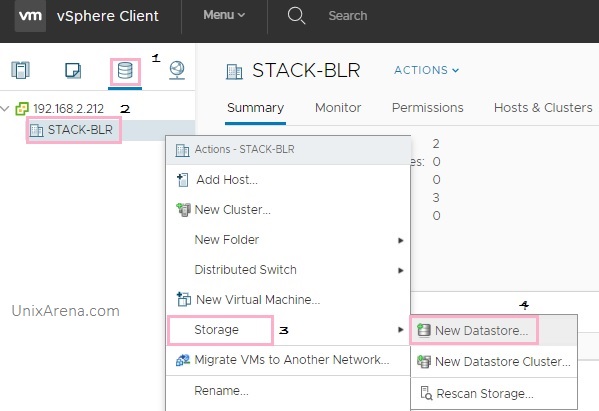Click the New Datastore icon in submenu
Image resolution: width=599 pixels, height=411 pixels.
tap(424, 330)
